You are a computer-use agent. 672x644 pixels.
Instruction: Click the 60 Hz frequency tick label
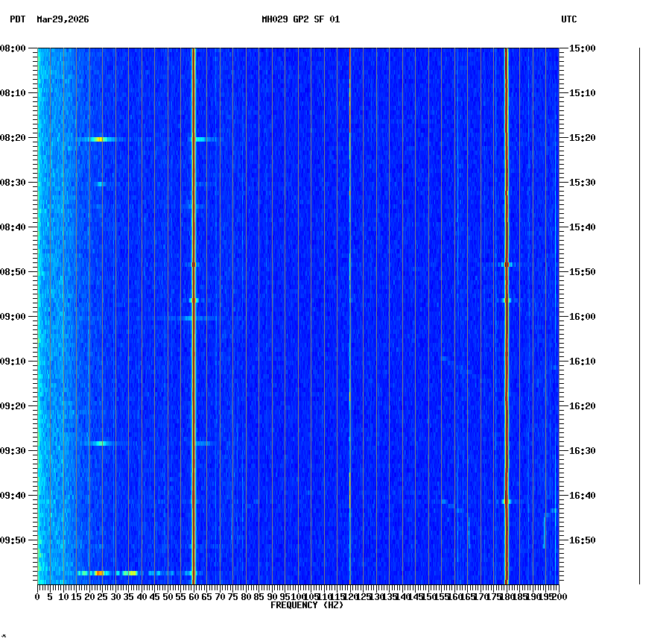(192, 597)
